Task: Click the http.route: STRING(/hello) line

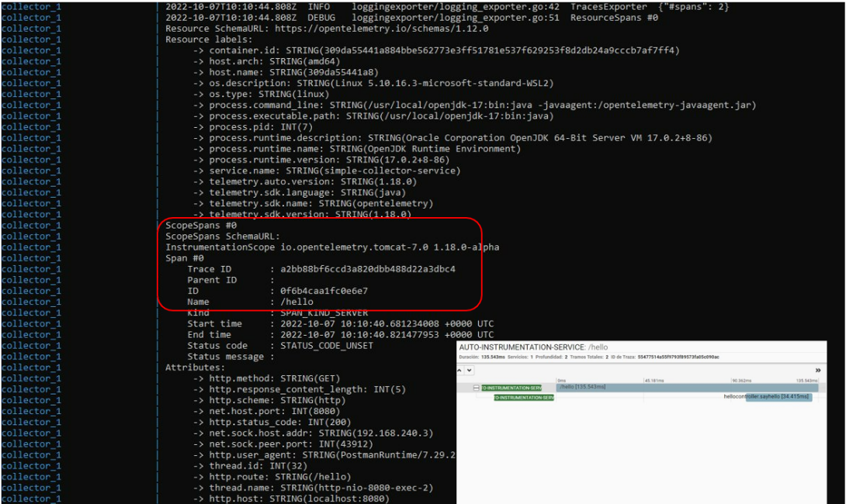Action: (x=272, y=477)
